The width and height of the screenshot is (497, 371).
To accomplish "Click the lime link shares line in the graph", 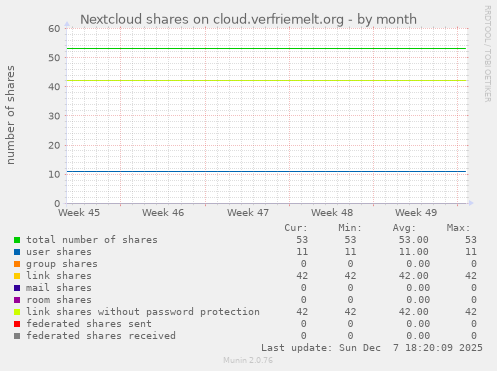I will 266,80.
